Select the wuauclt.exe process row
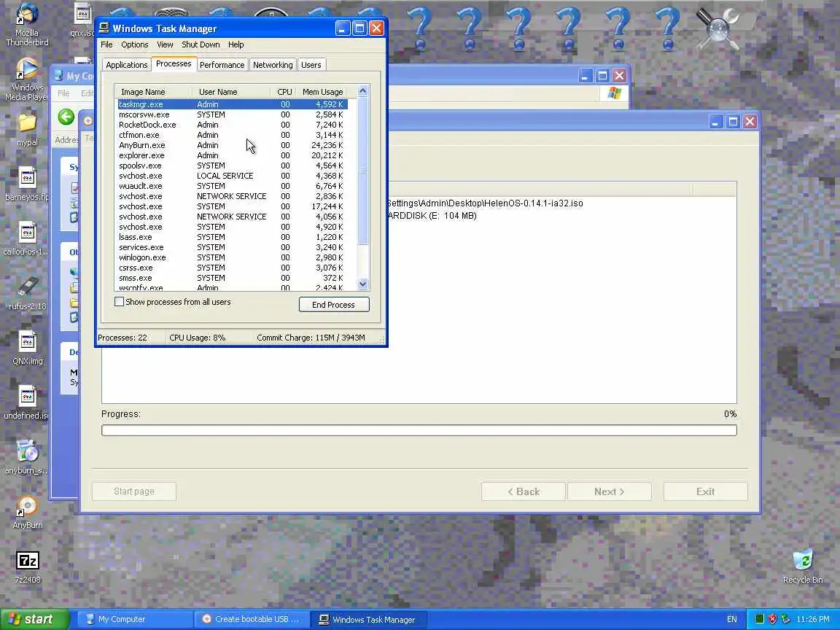 pos(233,186)
